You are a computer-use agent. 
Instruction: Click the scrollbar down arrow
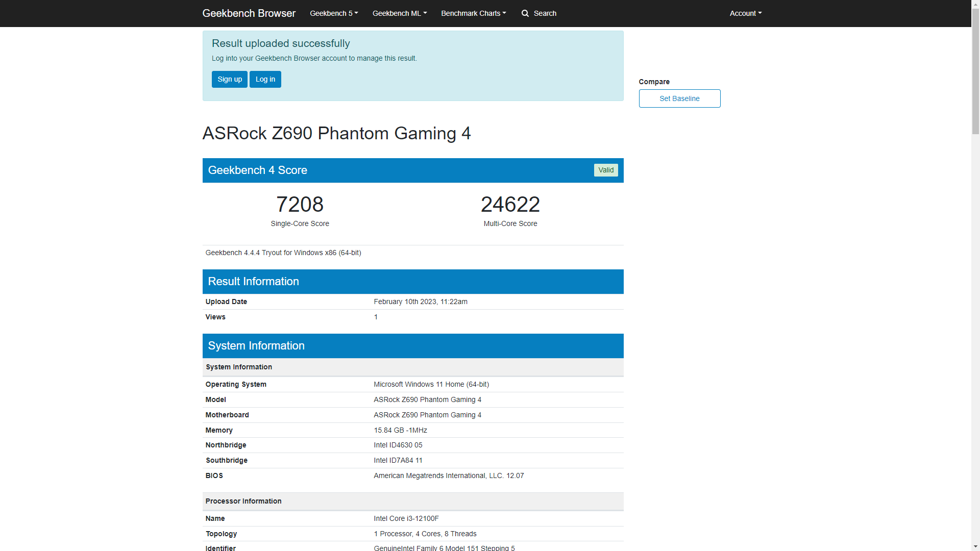pyautogui.click(x=975, y=546)
